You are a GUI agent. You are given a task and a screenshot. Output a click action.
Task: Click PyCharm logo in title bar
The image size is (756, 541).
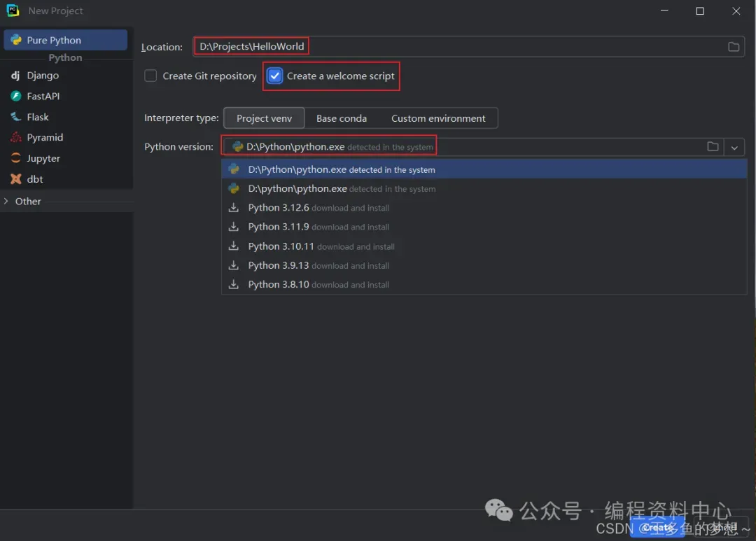(13, 10)
